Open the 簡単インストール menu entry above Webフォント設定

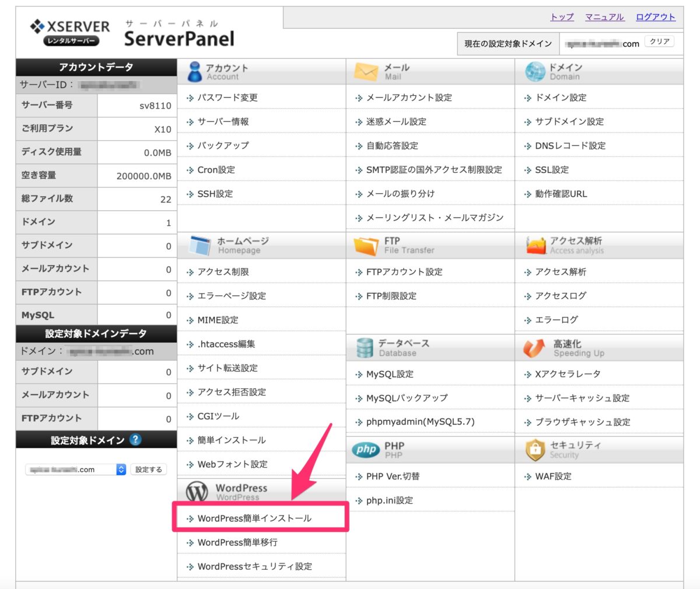(x=232, y=440)
